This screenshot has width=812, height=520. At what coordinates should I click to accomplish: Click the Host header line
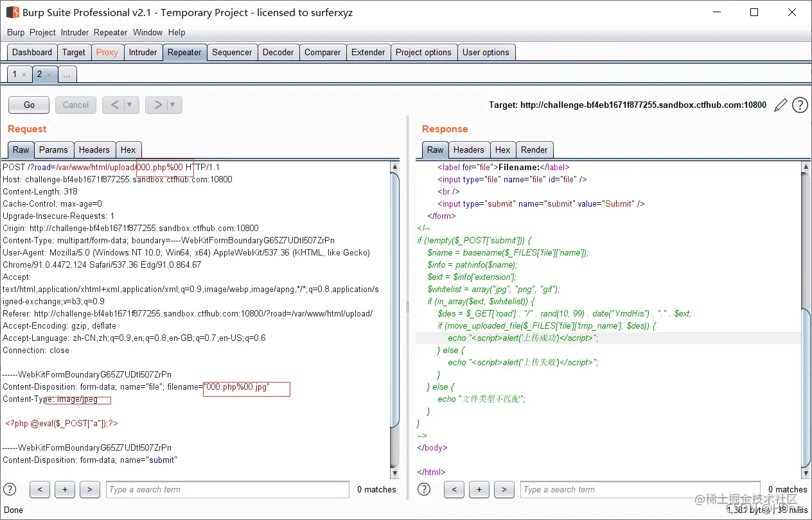click(x=118, y=179)
